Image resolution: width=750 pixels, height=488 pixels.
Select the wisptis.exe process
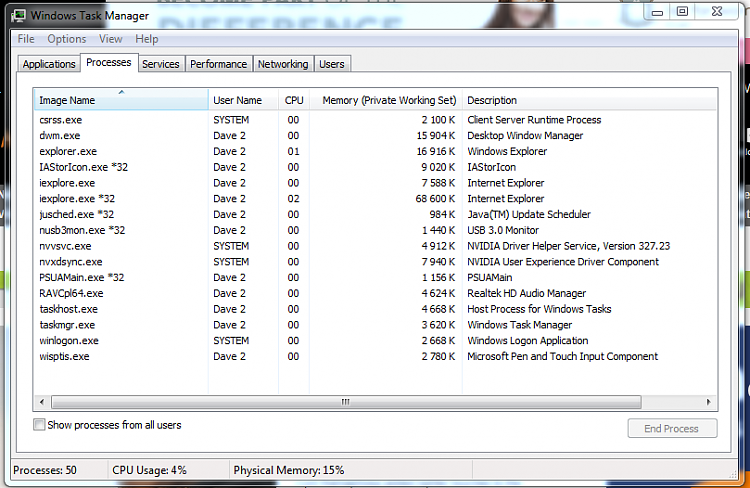click(x=375, y=356)
